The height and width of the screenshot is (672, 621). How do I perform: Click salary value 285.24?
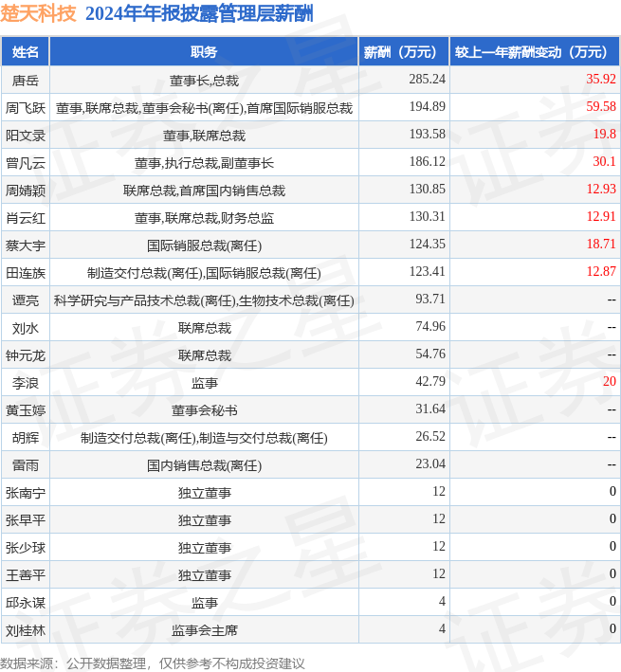(427, 79)
